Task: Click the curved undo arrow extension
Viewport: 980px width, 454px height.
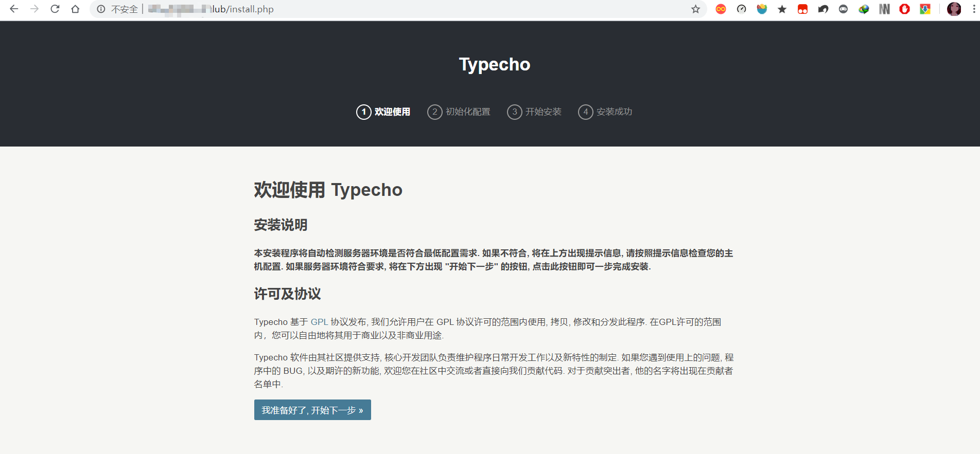Action: pos(823,9)
